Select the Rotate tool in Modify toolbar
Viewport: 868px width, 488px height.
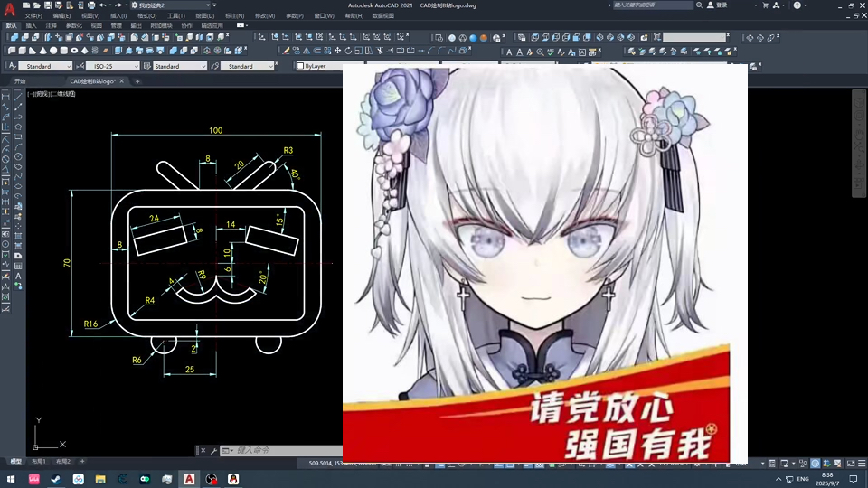point(348,51)
